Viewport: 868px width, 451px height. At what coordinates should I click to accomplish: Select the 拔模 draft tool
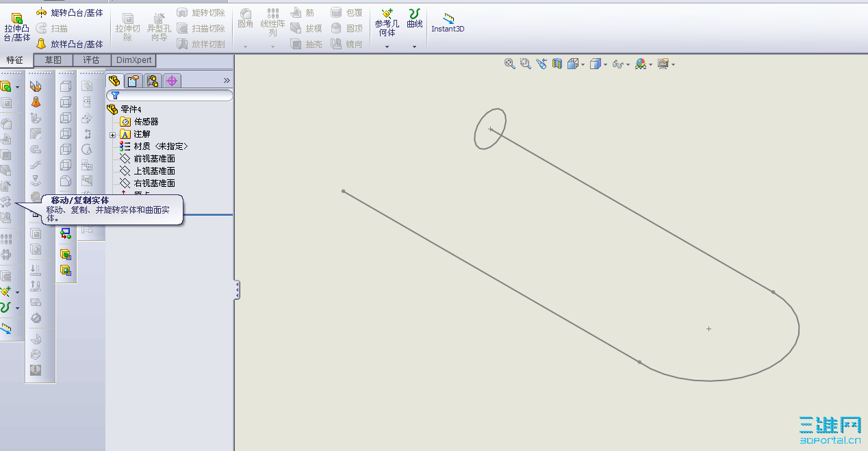305,29
